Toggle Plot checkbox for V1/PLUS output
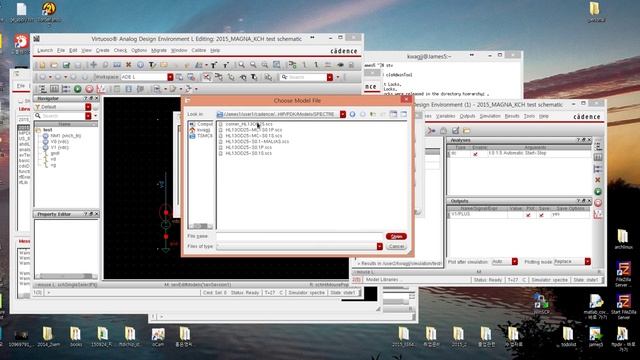Screen dimensions: 640x360 (x=529, y=215)
